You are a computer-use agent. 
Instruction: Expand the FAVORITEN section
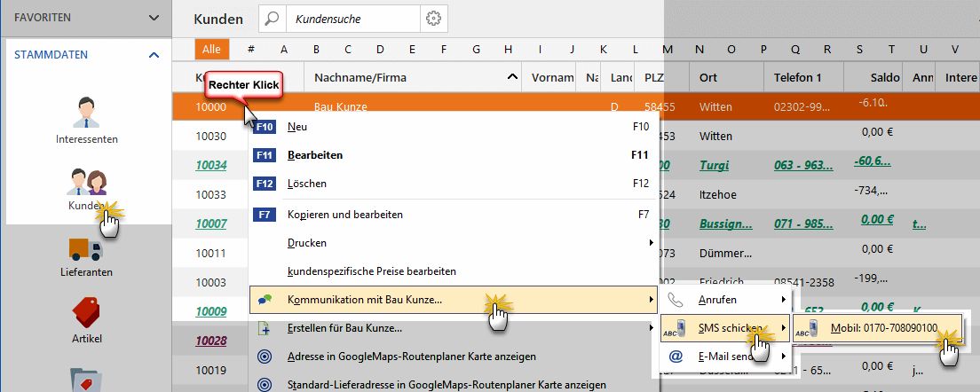[x=154, y=18]
